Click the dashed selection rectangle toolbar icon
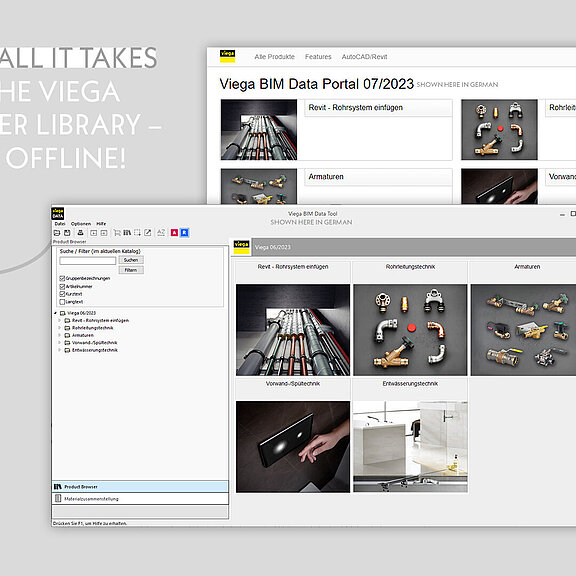 pos(137,233)
